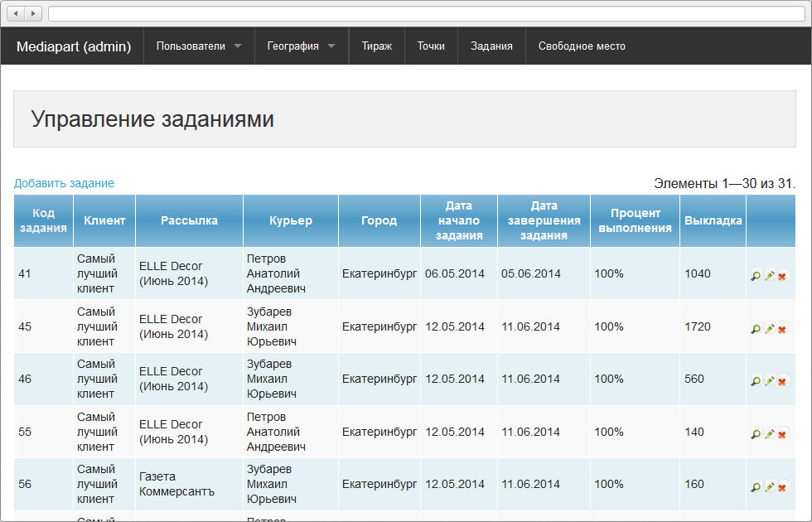
Task: Edit task 46 using the pencil icon
Action: (x=770, y=381)
